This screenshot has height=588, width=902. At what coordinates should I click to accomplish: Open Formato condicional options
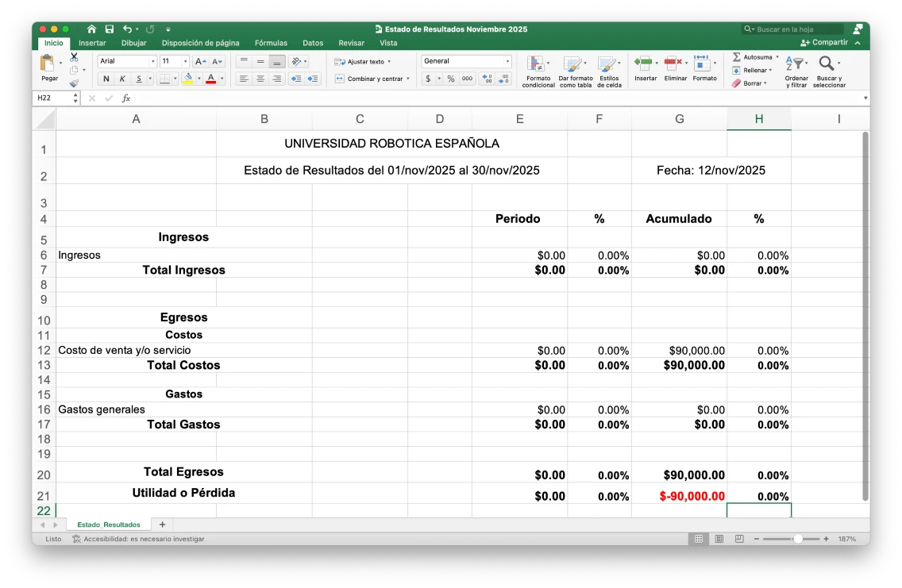[x=538, y=70]
